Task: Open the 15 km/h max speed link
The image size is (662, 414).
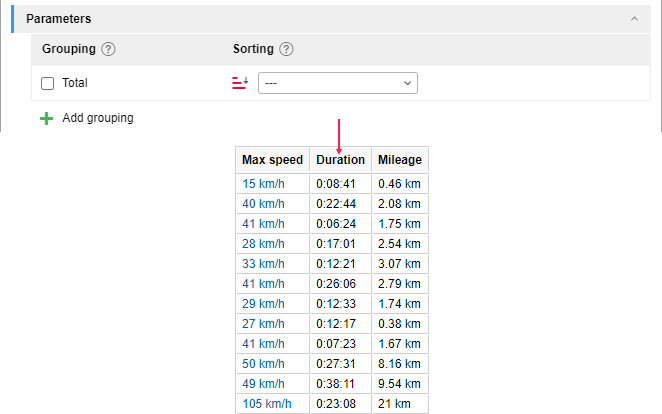Action: click(263, 184)
